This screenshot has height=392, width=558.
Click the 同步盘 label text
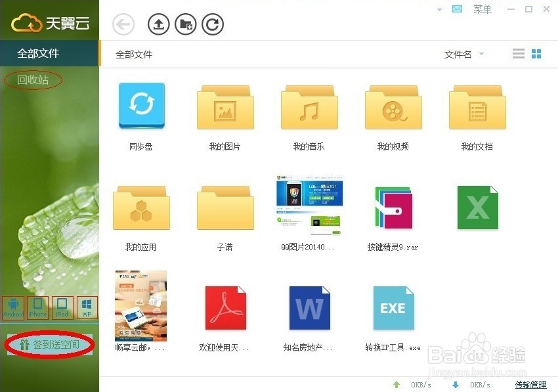(x=141, y=146)
